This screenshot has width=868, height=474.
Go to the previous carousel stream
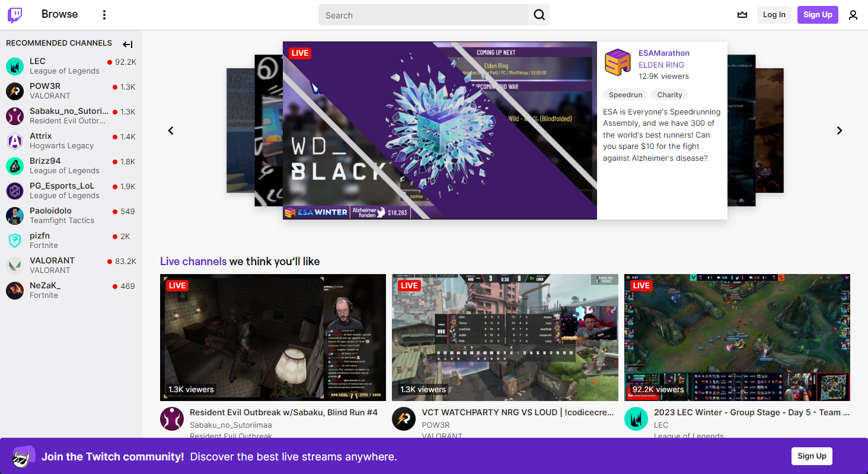coord(171,131)
